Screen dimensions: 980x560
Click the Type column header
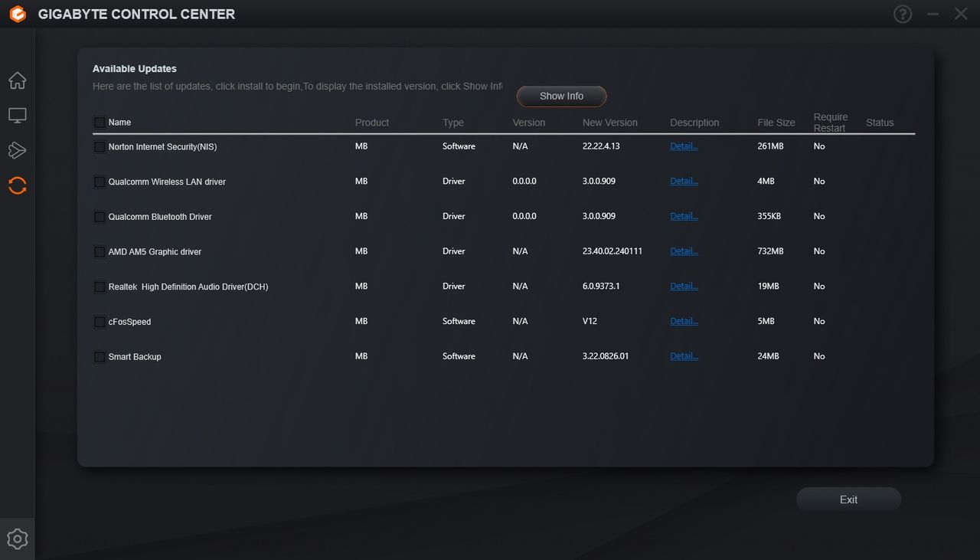(453, 123)
